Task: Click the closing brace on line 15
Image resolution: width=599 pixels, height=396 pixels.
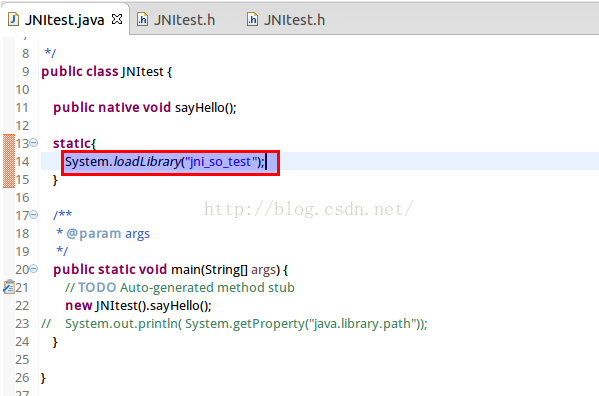Action: point(55,180)
